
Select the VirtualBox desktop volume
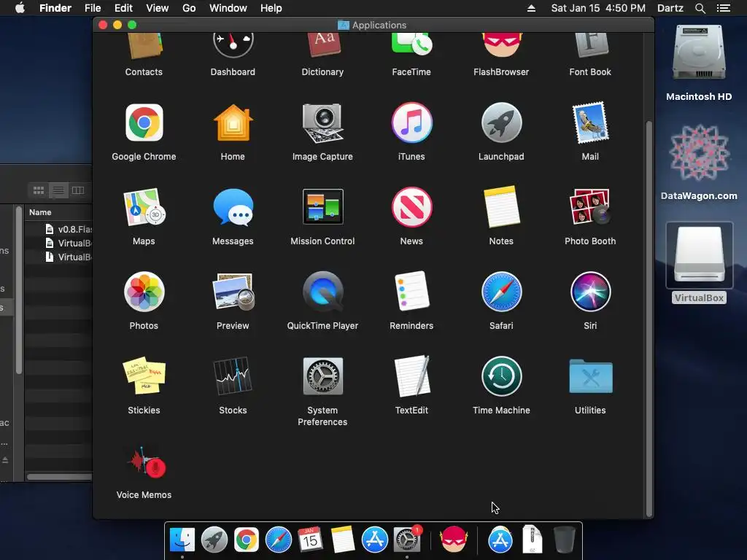pyautogui.click(x=699, y=255)
